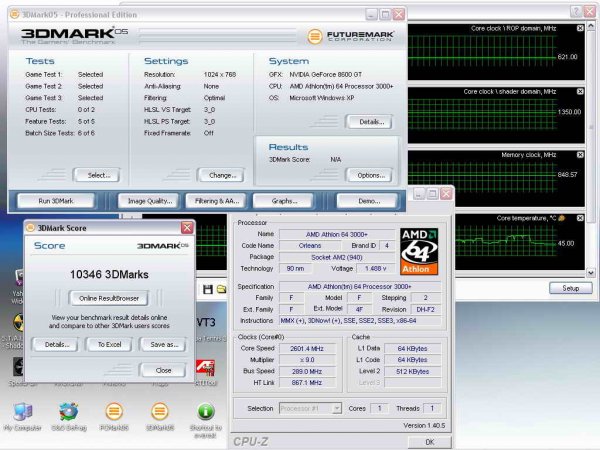Open the Processor #1 selection dropdown
Image resolution: width=600 pixels, height=450 pixels.
tap(337, 408)
